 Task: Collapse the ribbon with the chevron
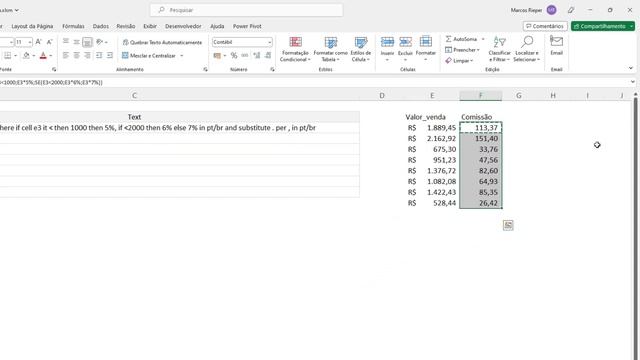(x=631, y=68)
